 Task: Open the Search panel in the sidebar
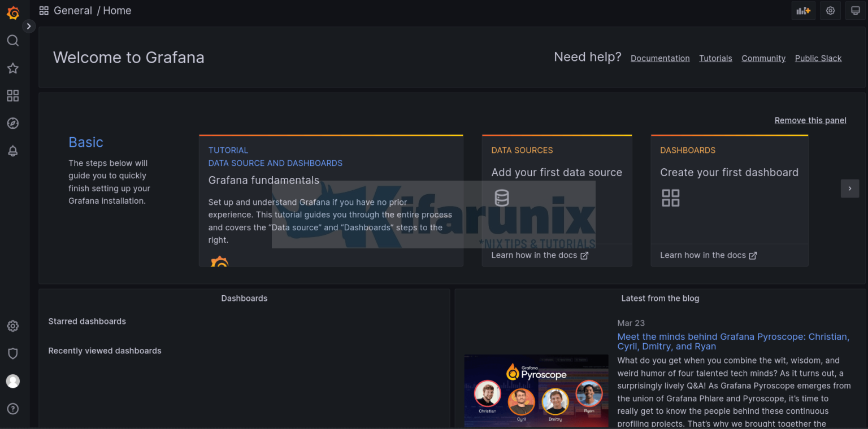click(12, 40)
